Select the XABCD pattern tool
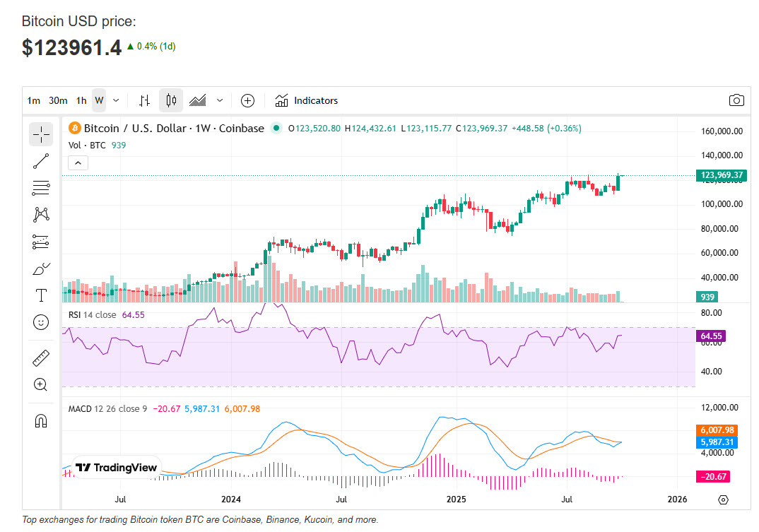The width and height of the screenshot is (759, 532). pyautogui.click(x=41, y=214)
